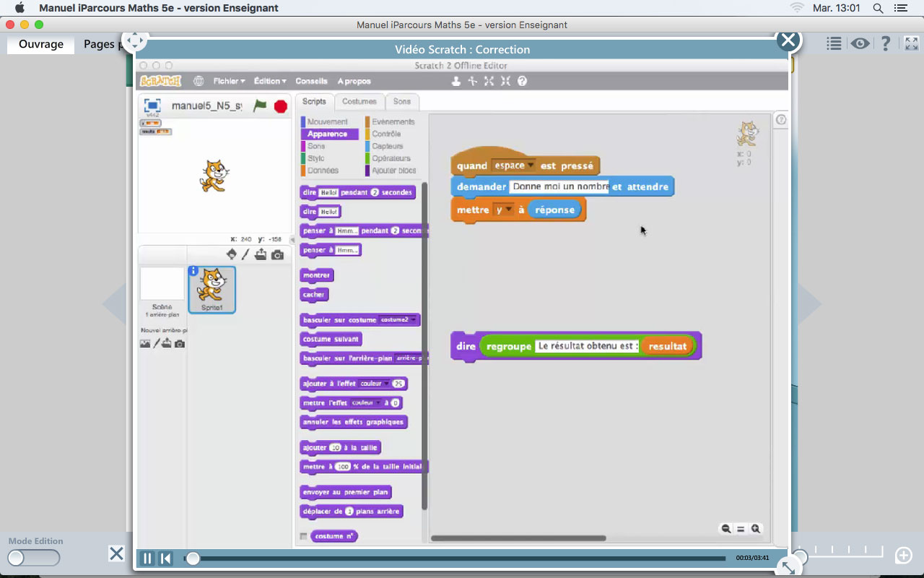The height and width of the screenshot is (578, 924).
Task: Open the Sprite1 info button
Action: pos(193,271)
